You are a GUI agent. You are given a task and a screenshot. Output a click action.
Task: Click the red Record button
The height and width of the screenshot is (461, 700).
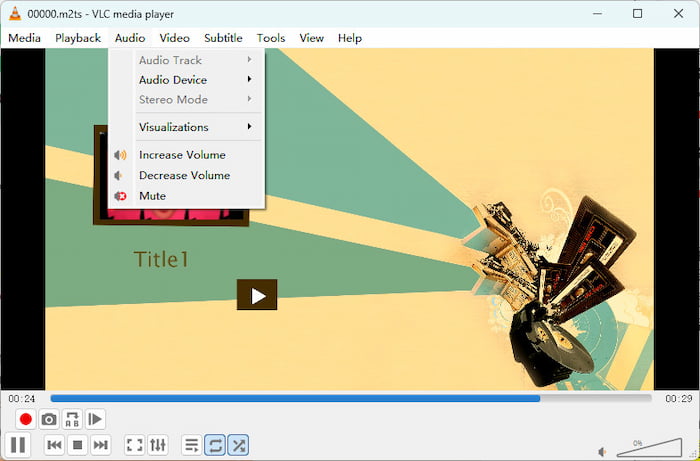coord(25,419)
